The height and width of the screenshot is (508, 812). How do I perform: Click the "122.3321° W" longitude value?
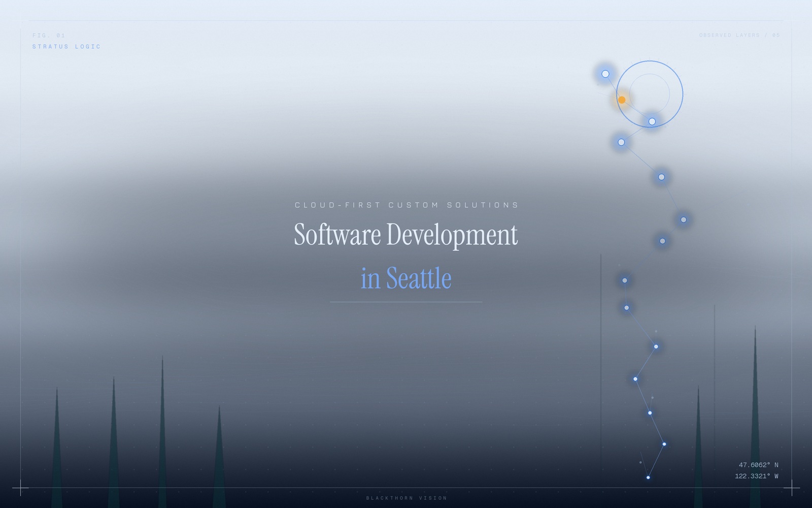[x=756, y=476]
